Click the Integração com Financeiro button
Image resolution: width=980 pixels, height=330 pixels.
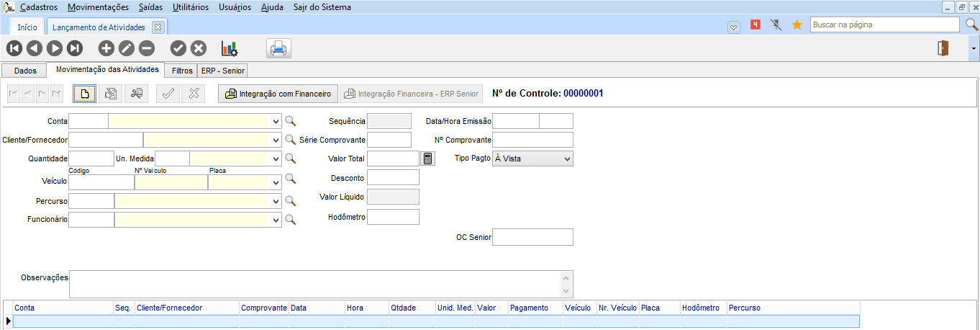pos(278,94)
